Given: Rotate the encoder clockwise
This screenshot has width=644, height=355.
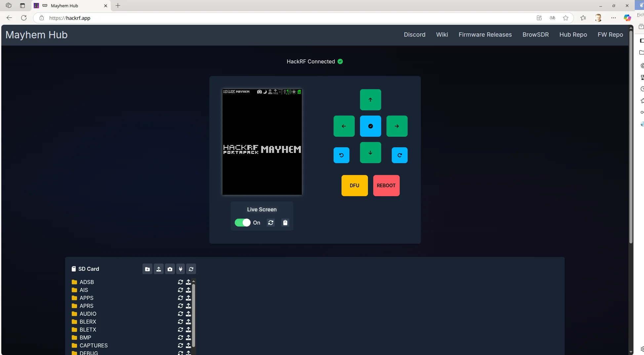Looking at the screenshot, I should coord(399,155).
